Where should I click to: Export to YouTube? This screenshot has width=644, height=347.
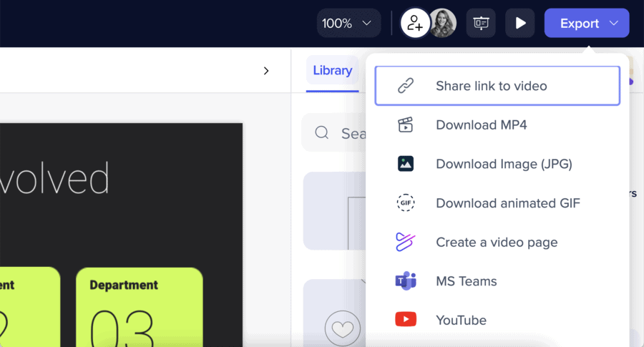click(x=497, y=320)
